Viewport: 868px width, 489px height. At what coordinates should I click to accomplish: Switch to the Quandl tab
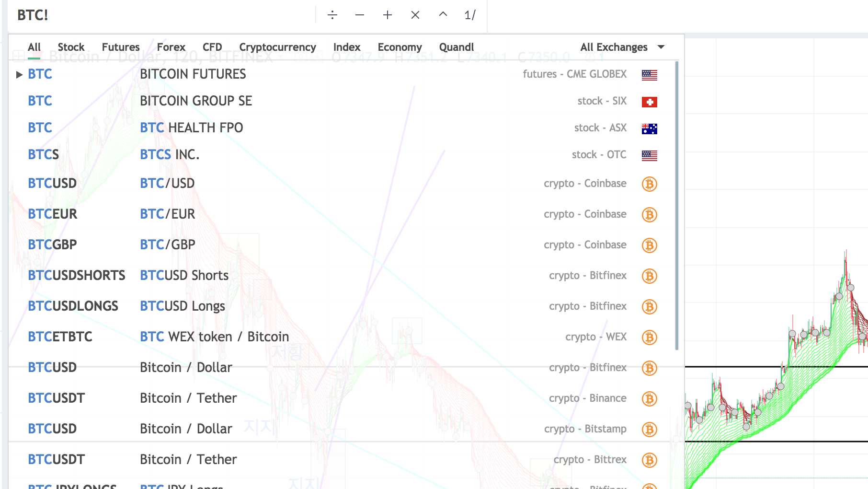click(x=457, y=47)
